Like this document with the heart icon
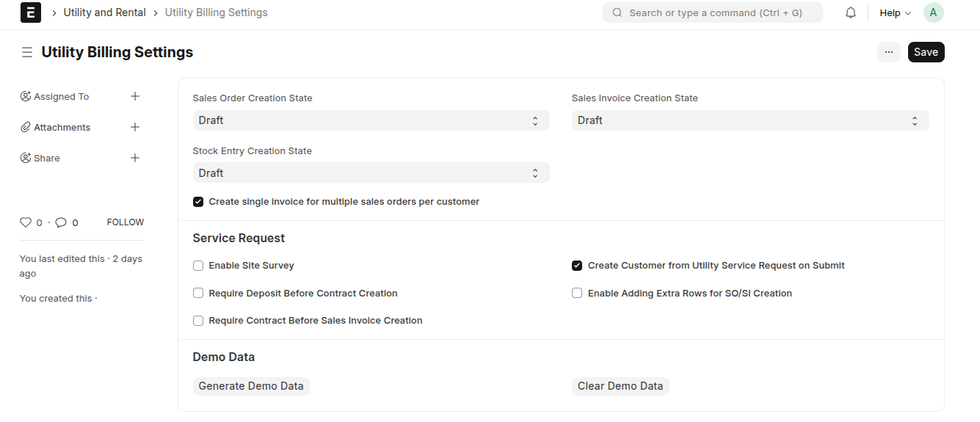This screenshot has width=980, height=422. coord(26,222)
